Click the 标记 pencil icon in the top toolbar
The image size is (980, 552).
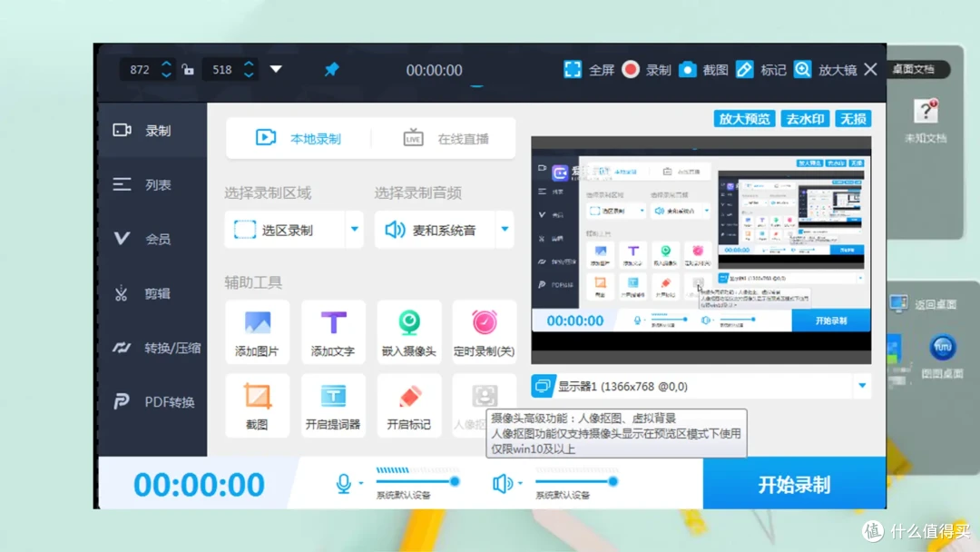pyautogui.click(x=744, y=69)
